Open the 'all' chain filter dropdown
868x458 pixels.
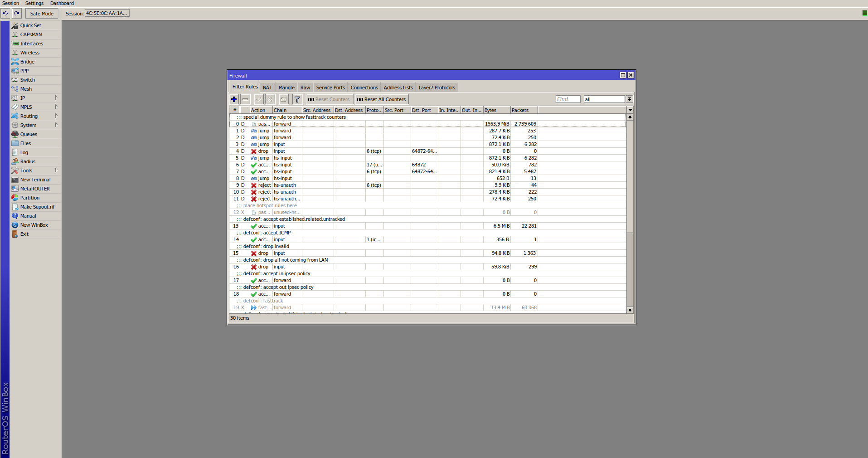pos(629,99)
